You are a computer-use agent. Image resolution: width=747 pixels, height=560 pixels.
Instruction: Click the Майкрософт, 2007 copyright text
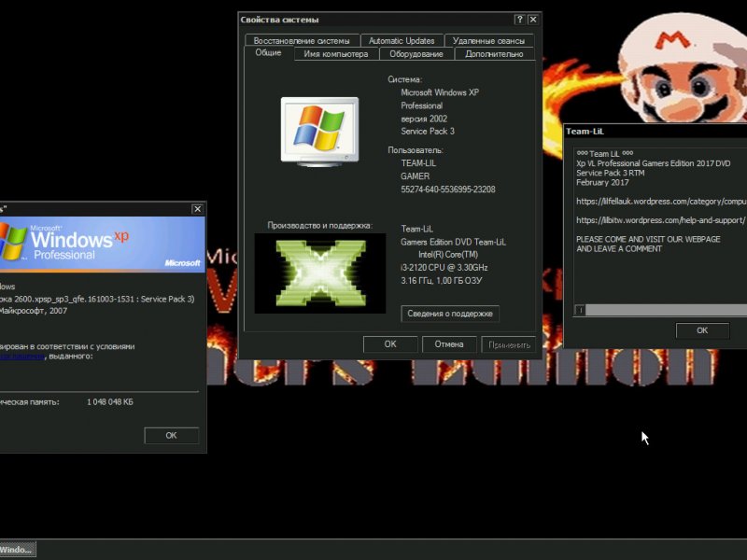(34, 311)
